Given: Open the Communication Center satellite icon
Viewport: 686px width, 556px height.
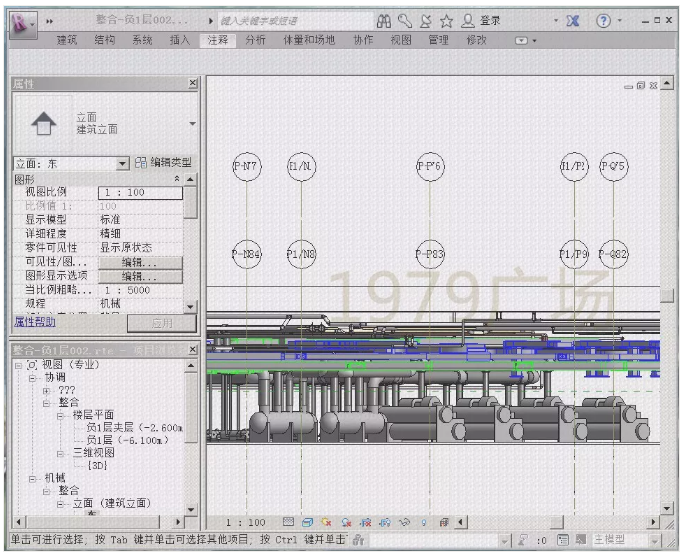Looking at the screenshot, I should [426, 21].
